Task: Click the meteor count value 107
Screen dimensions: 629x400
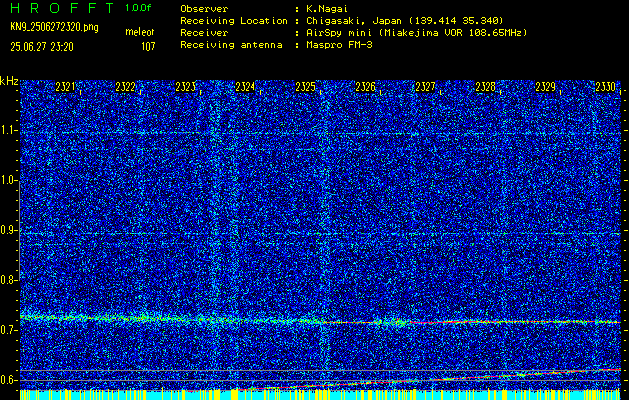Action: point(148,47)
